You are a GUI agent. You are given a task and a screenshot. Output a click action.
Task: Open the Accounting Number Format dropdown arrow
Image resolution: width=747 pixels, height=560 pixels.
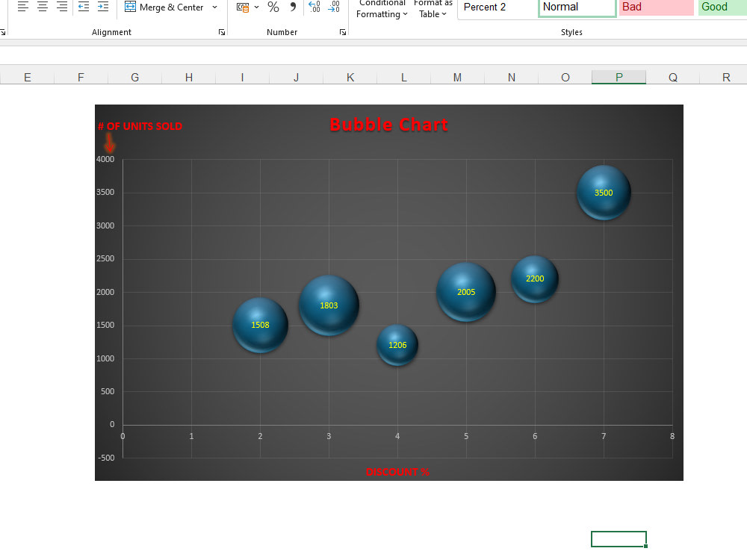point(256,7)
